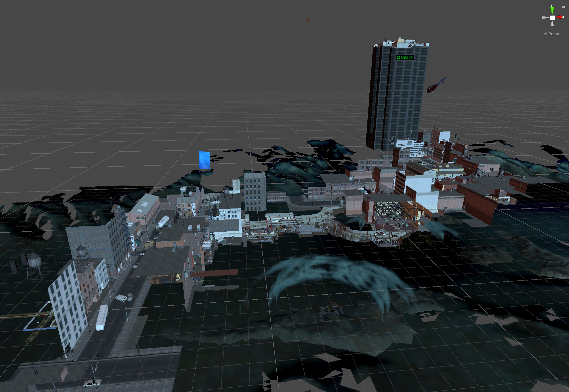Select the white bus on the street
This screenshot has height=392, width=569.
[x=102, y=317]
